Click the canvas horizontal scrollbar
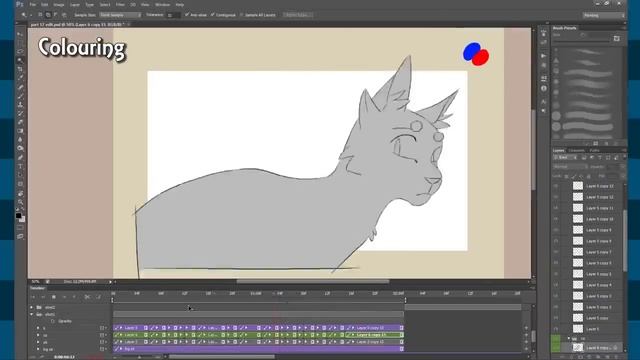Viewport: 640px width, 360px height. 313,281
